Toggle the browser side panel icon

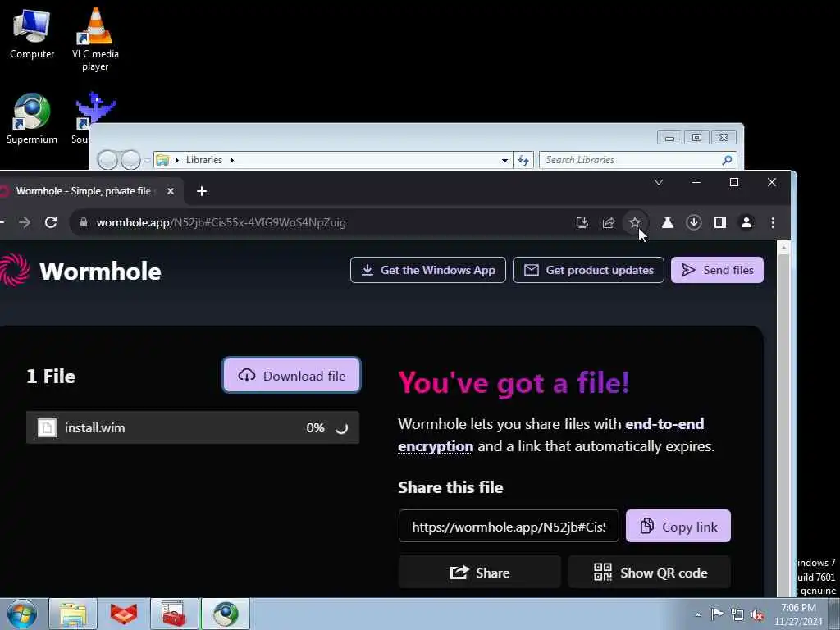pos(720,222)
